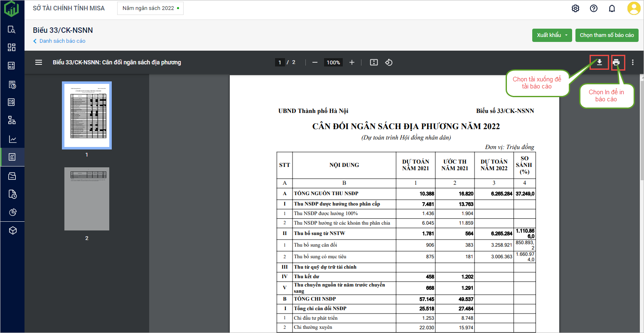644x333 pixels.
Task: Open the Năm ngân sách 2022 selector
Action: 150,8
